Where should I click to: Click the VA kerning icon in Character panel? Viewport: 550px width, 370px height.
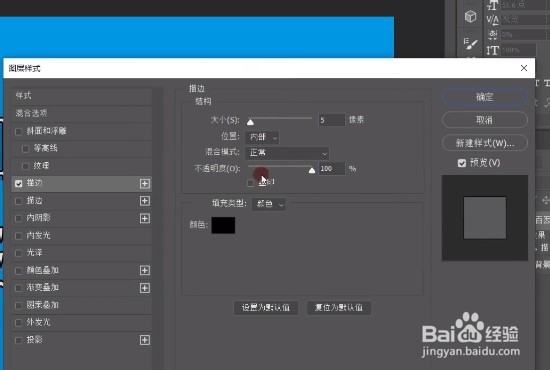tap(492, 20)
